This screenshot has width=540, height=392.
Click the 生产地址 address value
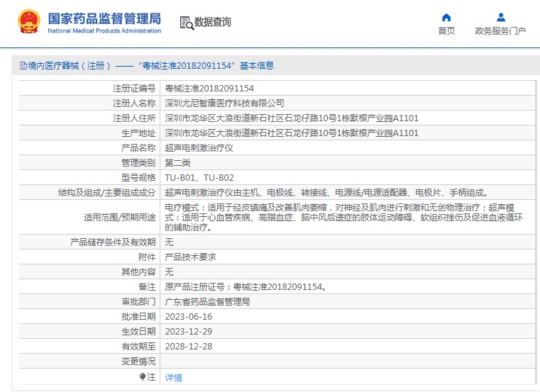point(292,133)
